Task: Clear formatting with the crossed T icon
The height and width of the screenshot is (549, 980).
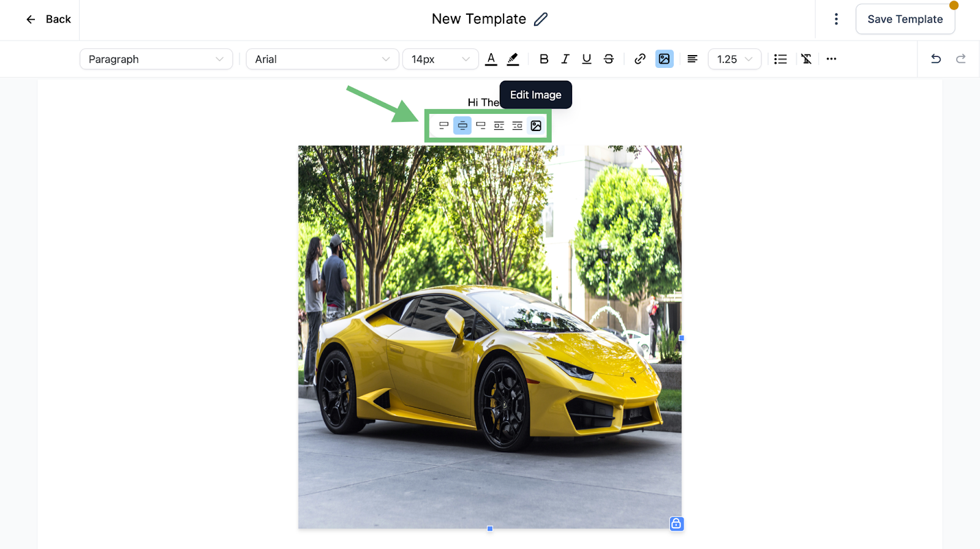Action: coord(807,59)
